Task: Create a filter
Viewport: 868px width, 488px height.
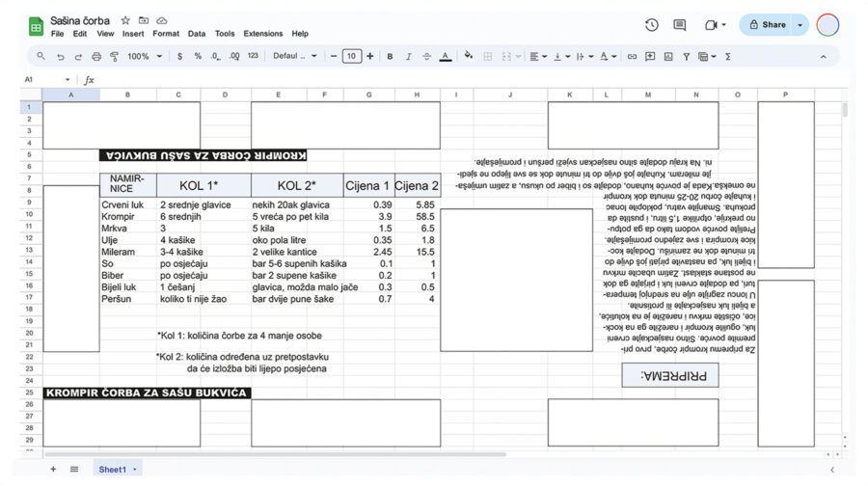Action: (x=687, y=57)
